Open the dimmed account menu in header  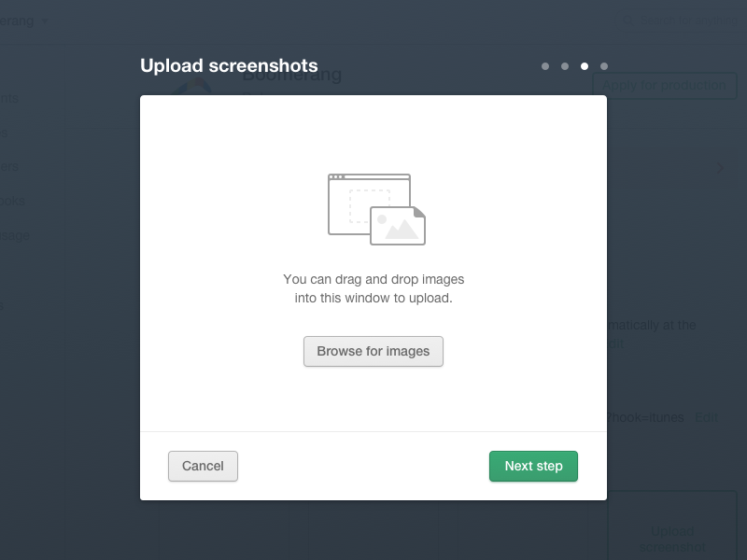click(x=677, y=21)
